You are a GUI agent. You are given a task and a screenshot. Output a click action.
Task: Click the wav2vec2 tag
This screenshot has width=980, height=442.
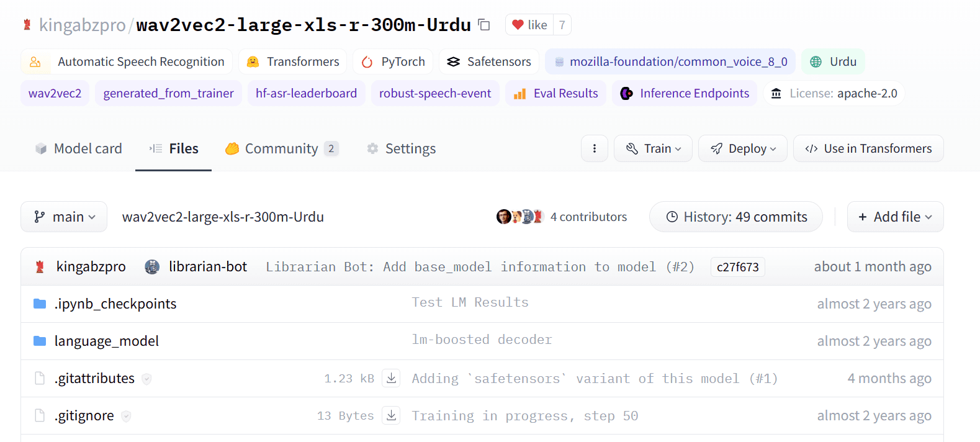(x=55, y=93)
